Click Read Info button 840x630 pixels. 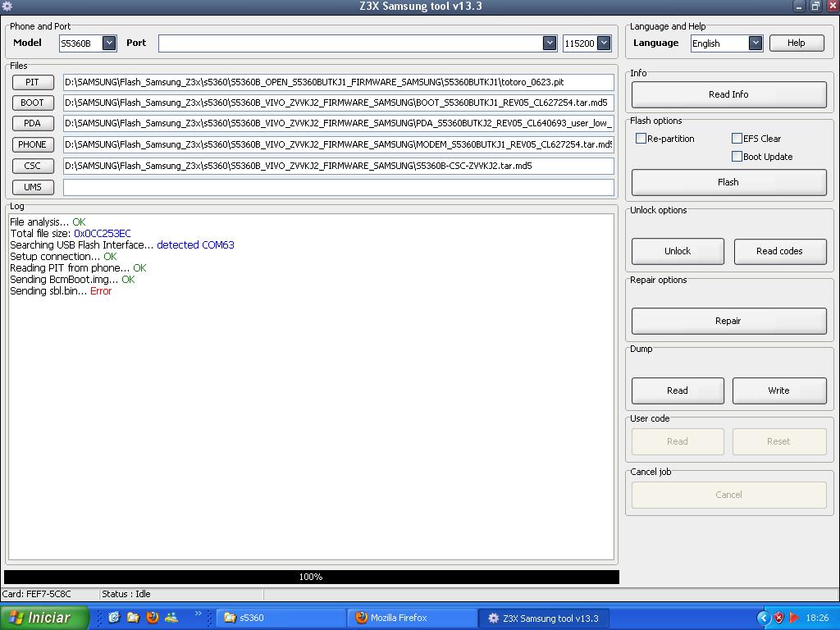[728, 94]
